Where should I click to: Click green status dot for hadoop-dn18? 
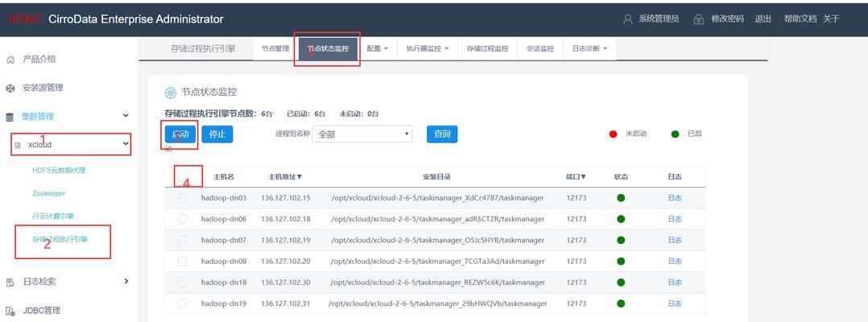[621, 283]
